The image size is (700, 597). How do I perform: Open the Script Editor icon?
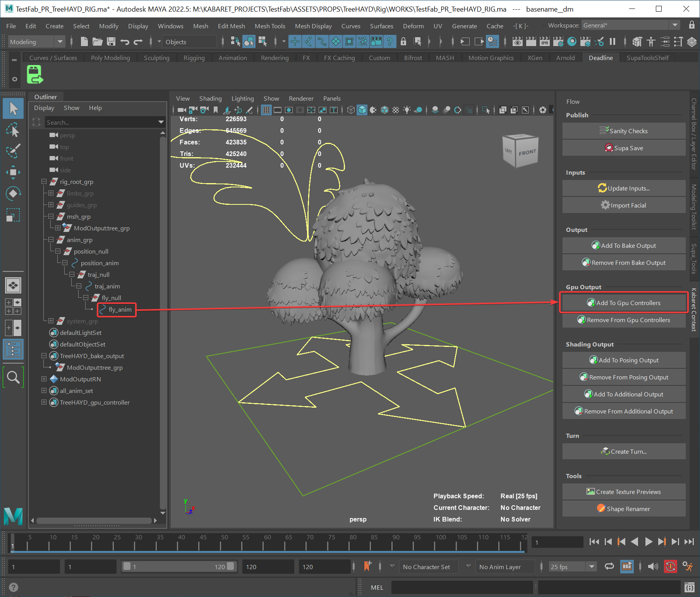click(689, 587)
